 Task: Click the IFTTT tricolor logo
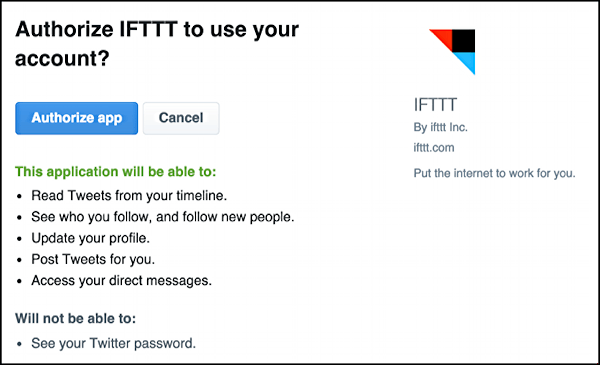(x=452, y=52)
